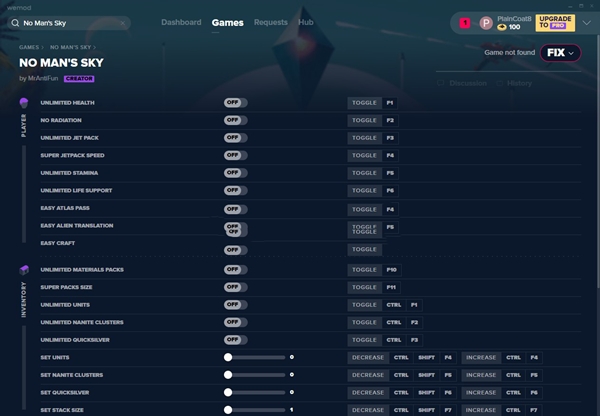The width and height of the screenshot is (600, 416).
Task: Click Increase button for Set Nanite Clusters
Action: pyautogui.click(x=481, y=375)
